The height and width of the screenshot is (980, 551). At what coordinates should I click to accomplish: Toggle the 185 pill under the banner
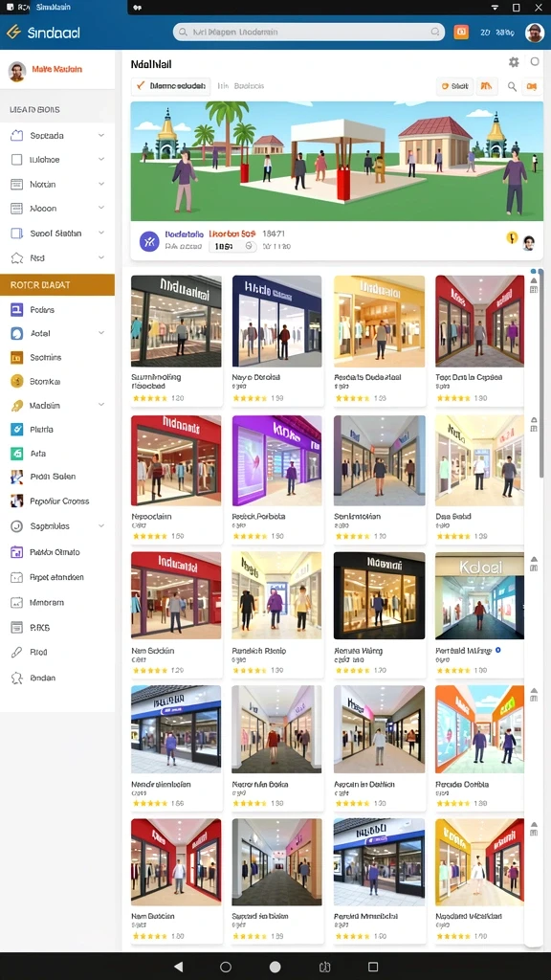coord(232,246)
